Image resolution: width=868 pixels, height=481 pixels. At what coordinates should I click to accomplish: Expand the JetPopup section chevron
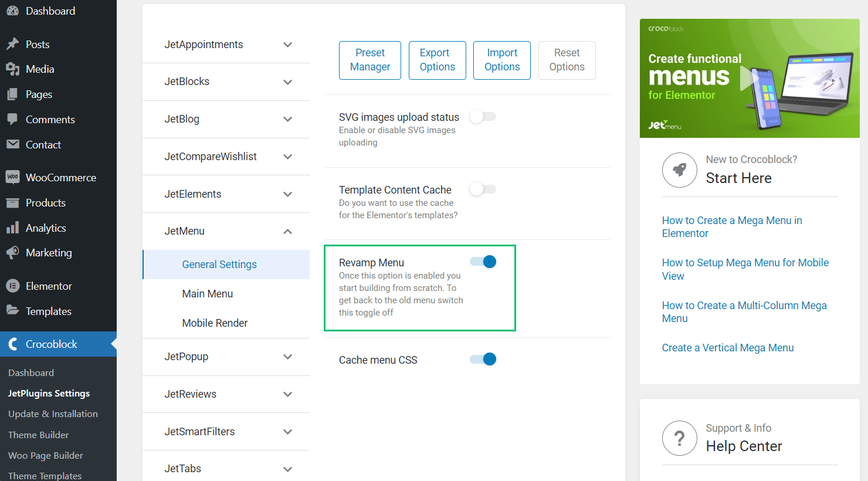click(287, 357)
